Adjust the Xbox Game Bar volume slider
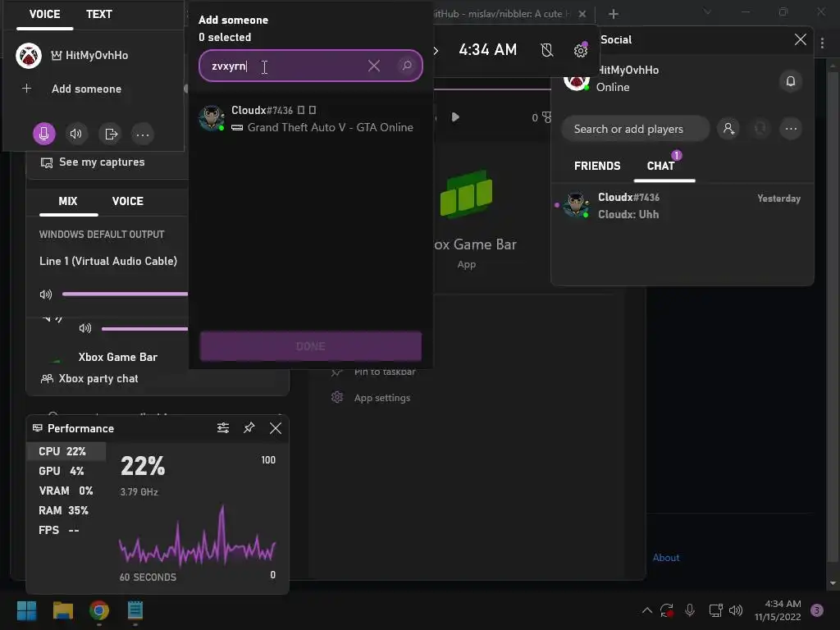 (x=144, y=328)
